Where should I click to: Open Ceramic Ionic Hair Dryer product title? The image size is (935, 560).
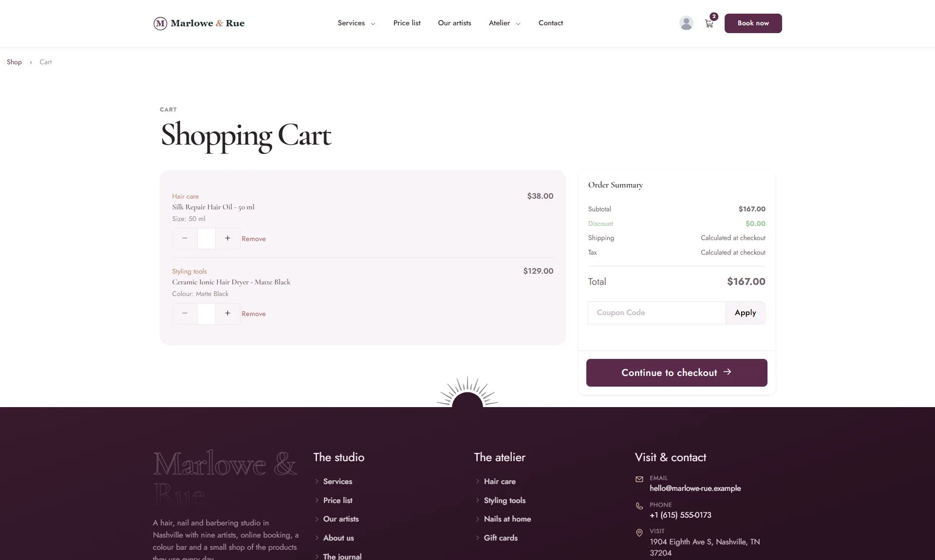pos(231,282)
